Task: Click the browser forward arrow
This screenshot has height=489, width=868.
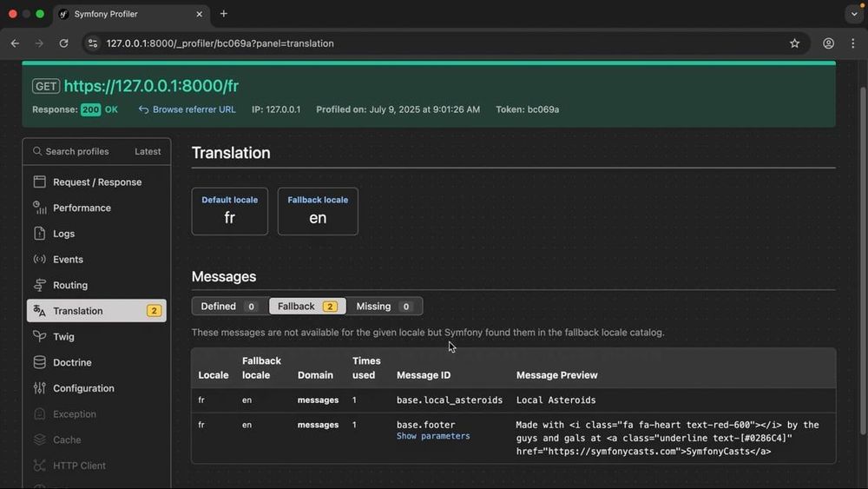Action: click(x=39, y=43)
